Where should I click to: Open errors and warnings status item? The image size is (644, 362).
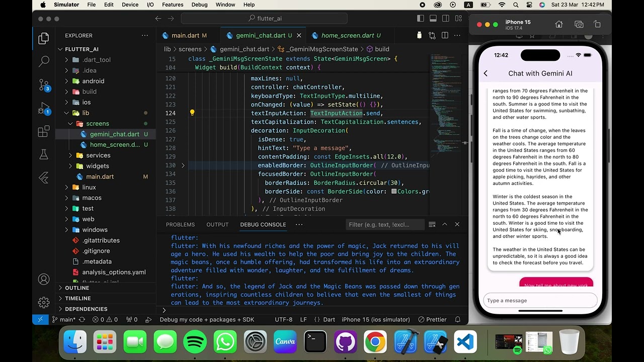(105, 319)
